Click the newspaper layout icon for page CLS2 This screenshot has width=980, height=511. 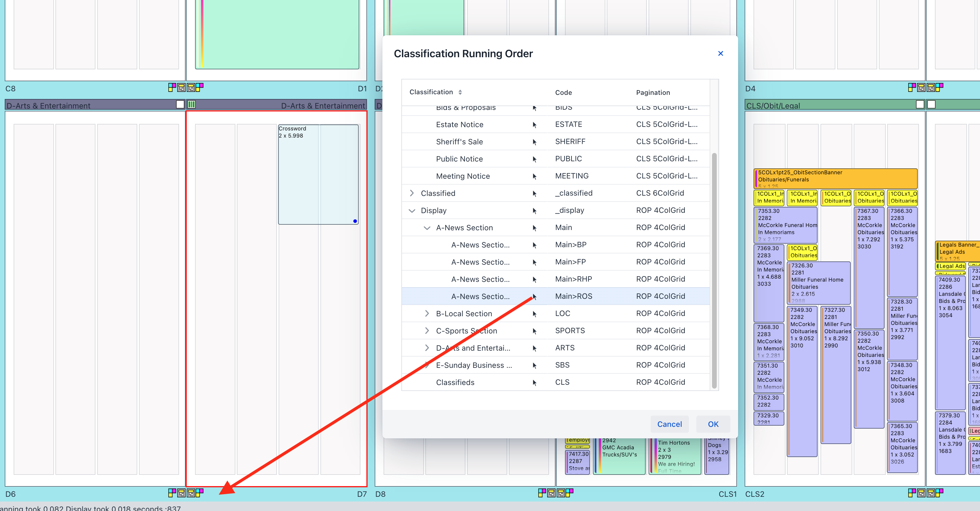[921, 493]
